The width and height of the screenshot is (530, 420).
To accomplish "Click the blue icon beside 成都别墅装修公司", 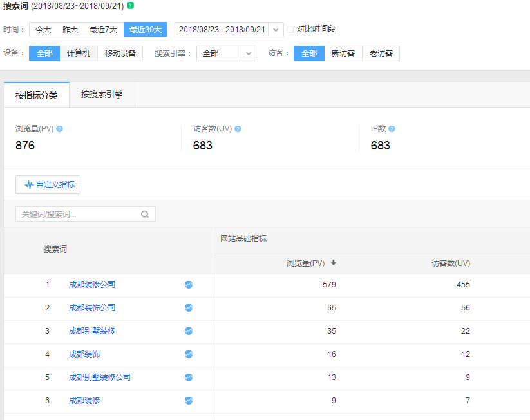I will click(188, 377).
